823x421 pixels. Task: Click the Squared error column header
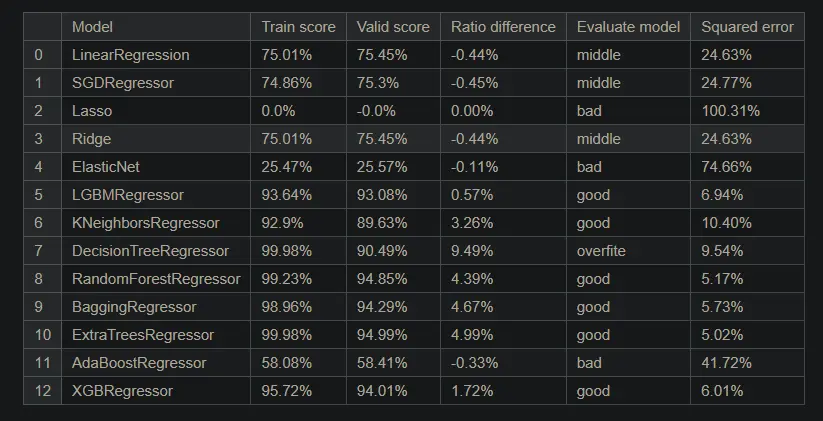point(747,27)
